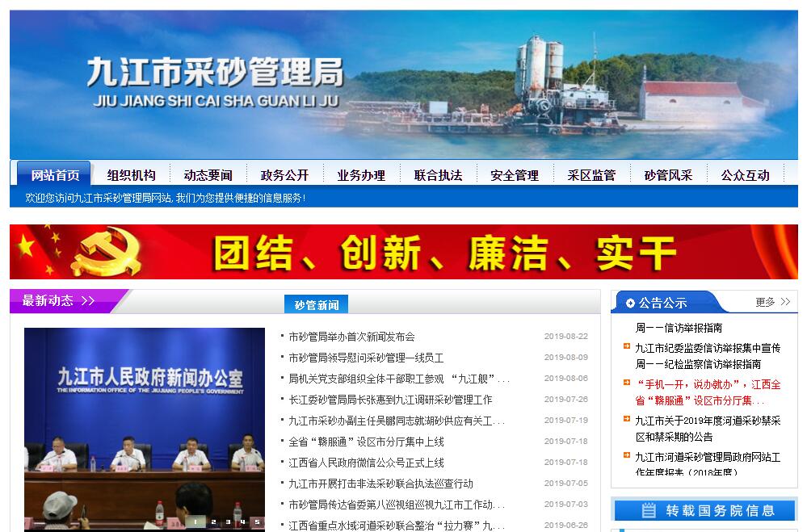The width and height of the screenshot is (807, 532).
Task: Switch to the 砂管新闻 tab
Action: coord(317,304)
